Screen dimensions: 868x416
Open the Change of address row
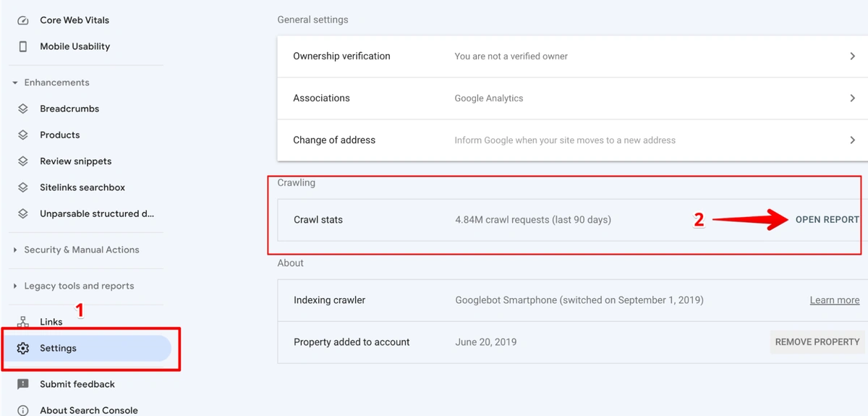click(571, 140)
